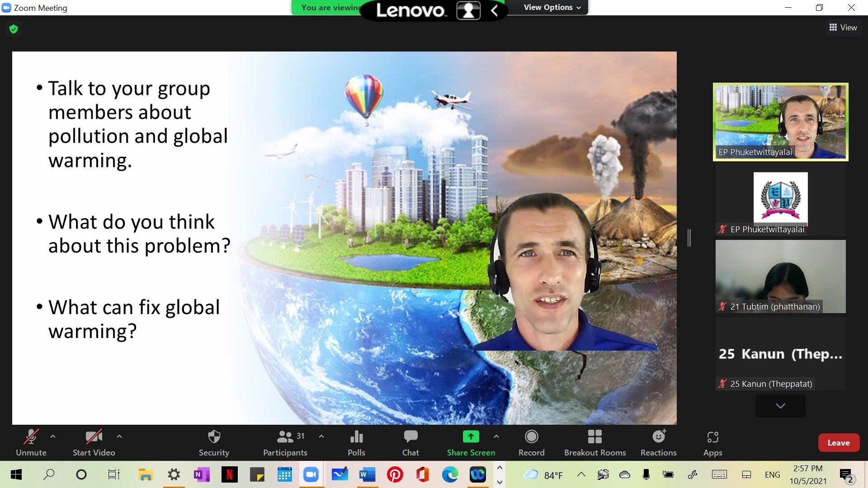The image size is (868, 488).
Task: Show more participants with down chevron
Action: pos(780,406)
